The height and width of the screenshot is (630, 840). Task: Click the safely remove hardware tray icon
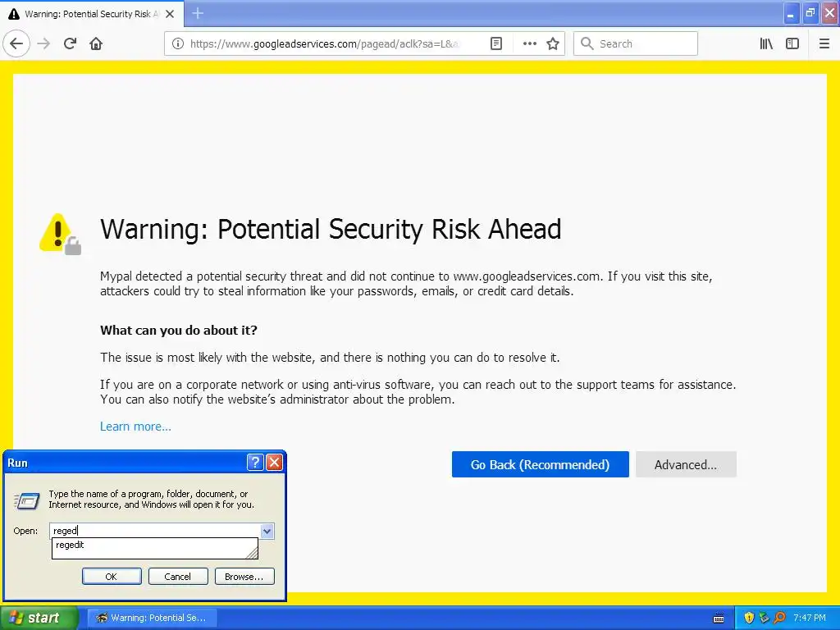[764, 618]
